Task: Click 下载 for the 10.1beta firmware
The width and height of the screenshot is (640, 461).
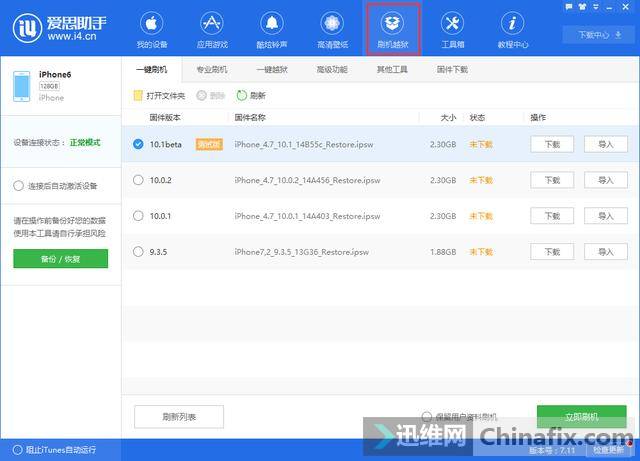Action: (x=552, y=144)
